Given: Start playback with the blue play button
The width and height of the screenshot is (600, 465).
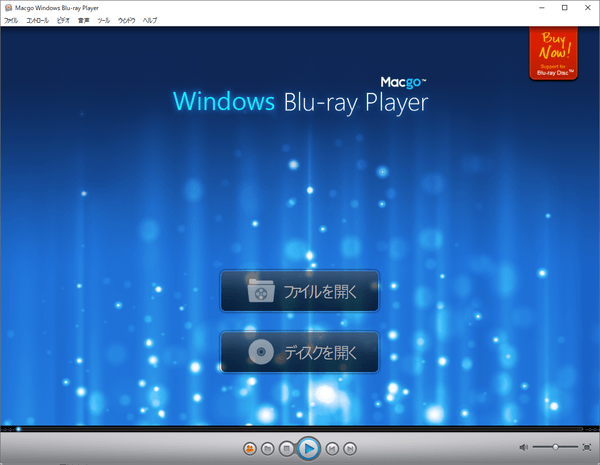Looking at the screenshot, I should [x=308, y=448].
